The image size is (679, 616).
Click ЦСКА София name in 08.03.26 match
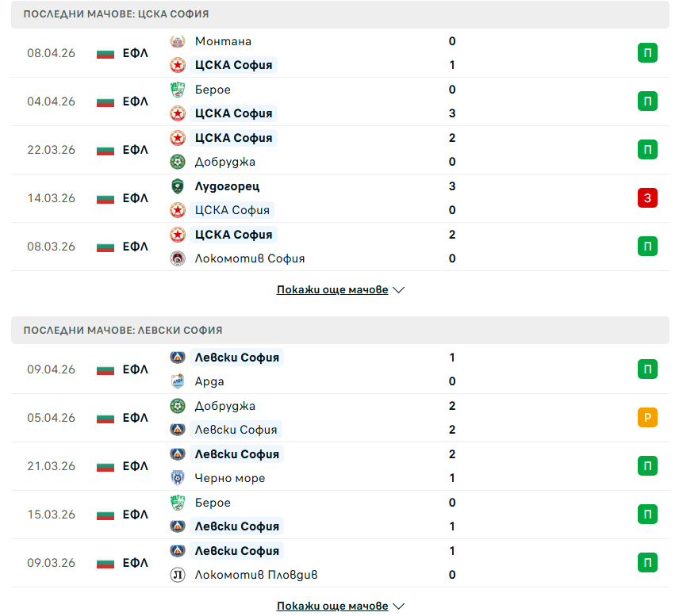click(x=233, y=235)
